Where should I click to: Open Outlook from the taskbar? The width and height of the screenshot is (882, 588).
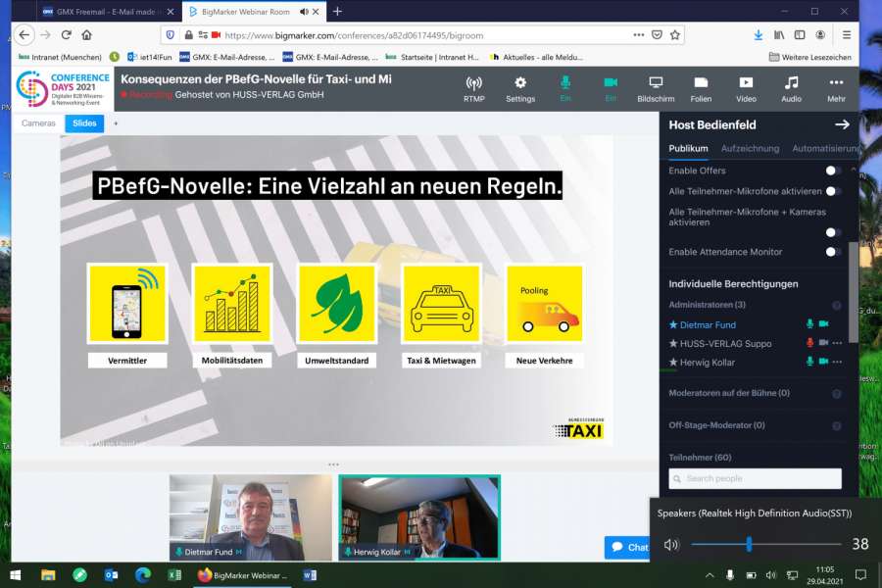click(112, 575)
